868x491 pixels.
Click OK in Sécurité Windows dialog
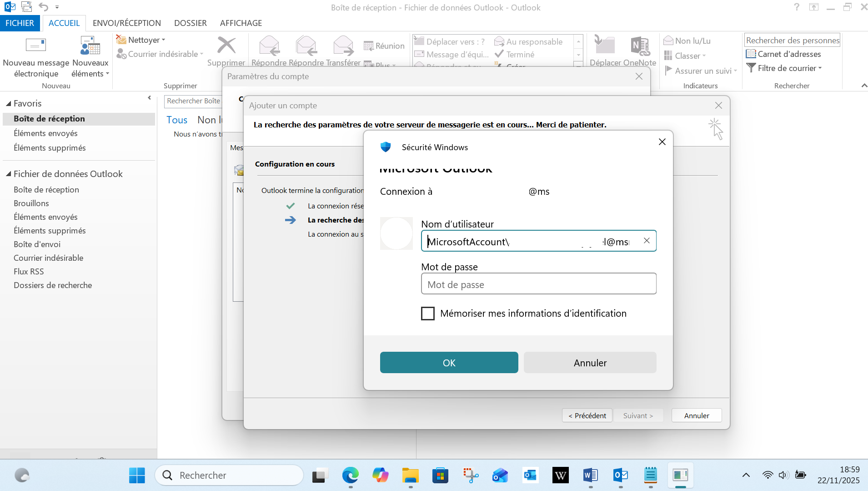point(449,363)
